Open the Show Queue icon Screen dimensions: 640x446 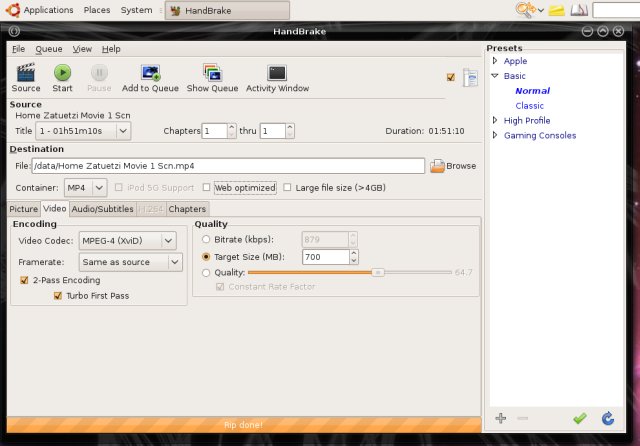(x=212, y=72)
